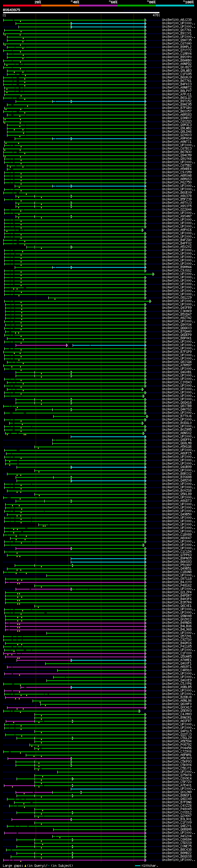Select the UniRef100_P41165 label
197x868 pixels.
177,646
